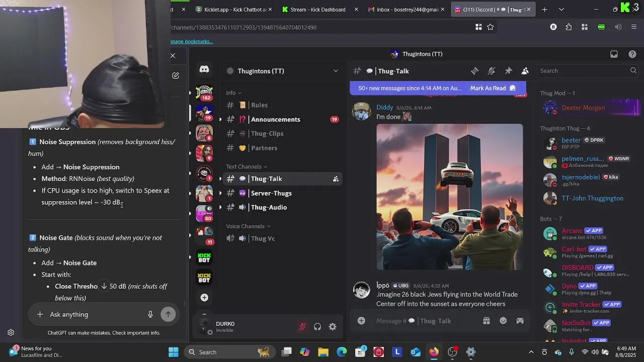Open TT-John Thuggington member entry
Screen dimensions: 644x362
click(590, 199)
